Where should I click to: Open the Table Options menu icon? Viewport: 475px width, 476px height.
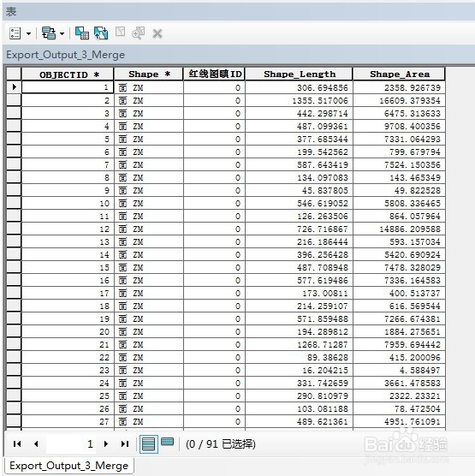[15, 33]
